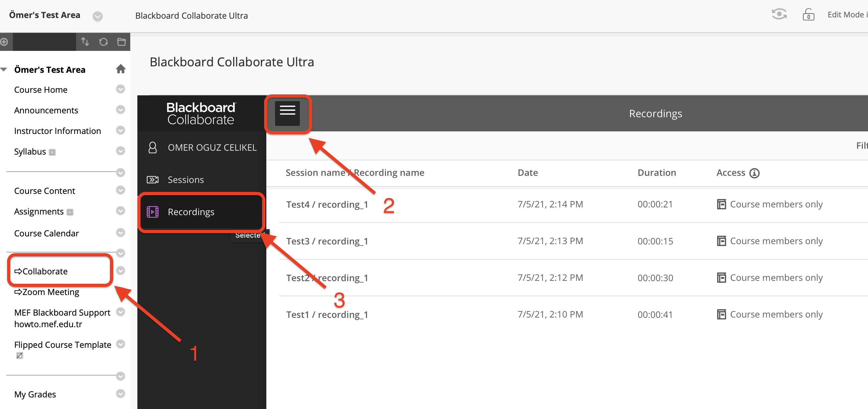The height and width of the screenshot is (409, 868).
Task: Toggle the student preview eye icon
Action: 779,14
